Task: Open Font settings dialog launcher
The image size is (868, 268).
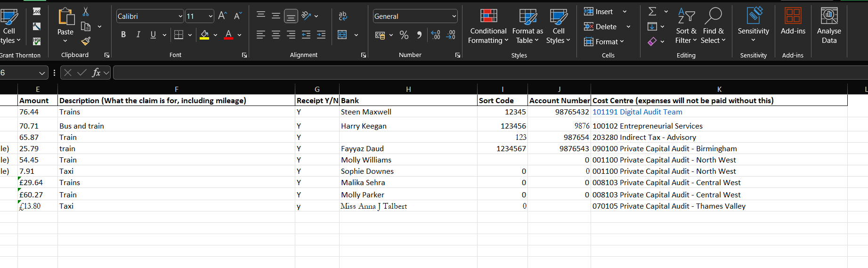Action: tap(244, 55)
